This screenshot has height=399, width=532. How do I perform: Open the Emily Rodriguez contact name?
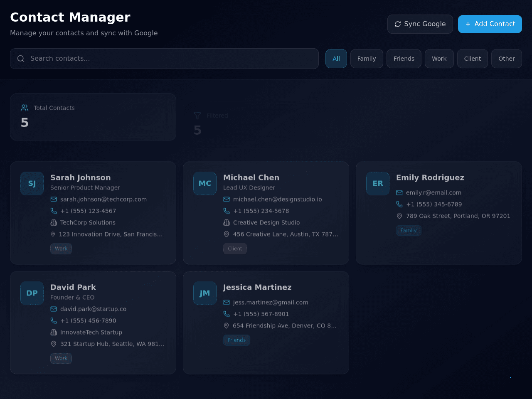pos(430,177)
